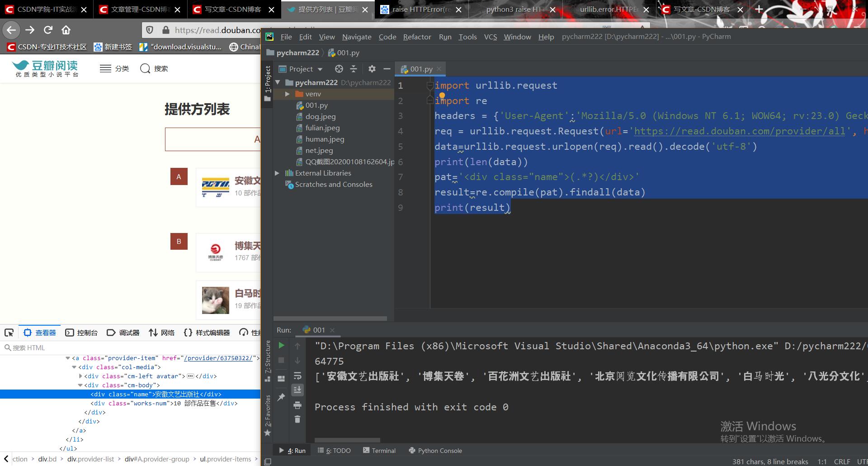Switch to 网络 tab in DevTools
This screenshot has height=466, width=868.
[161, 333]
